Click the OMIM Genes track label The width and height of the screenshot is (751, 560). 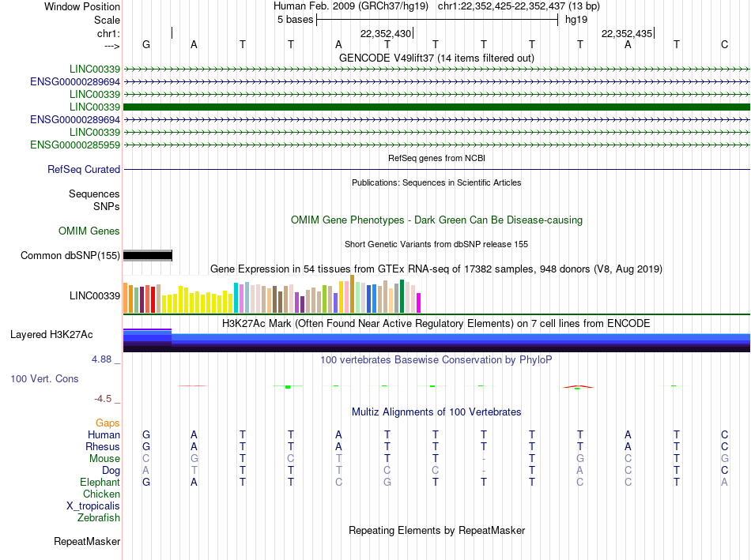(x=89, y=231)
